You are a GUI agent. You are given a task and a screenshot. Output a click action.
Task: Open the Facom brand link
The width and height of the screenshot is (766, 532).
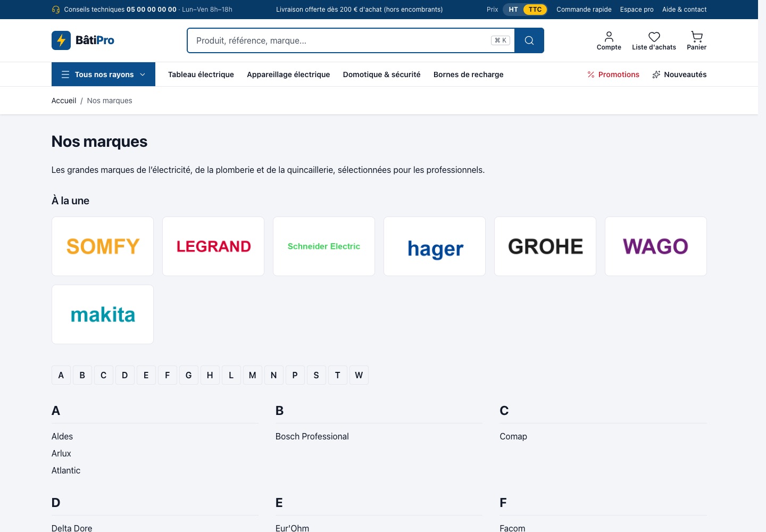pyautogui.click(x=512, y=528)
